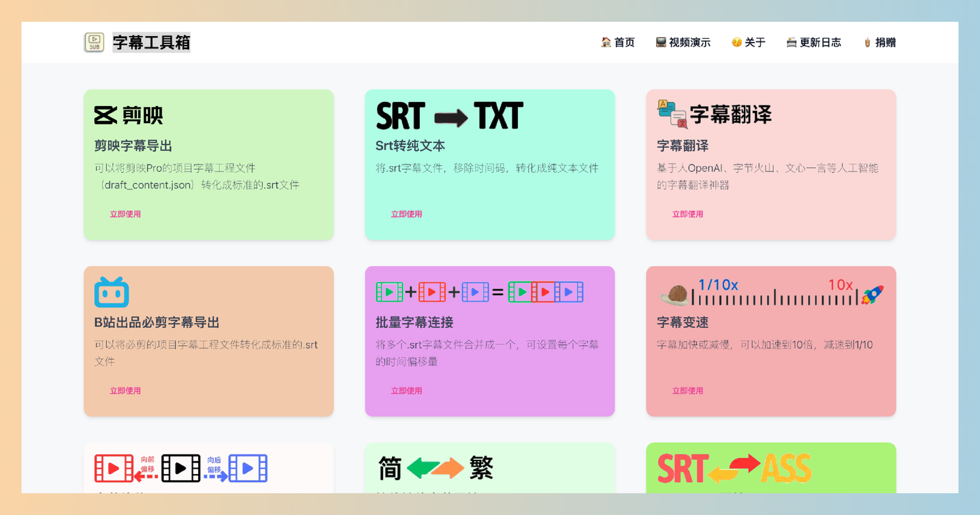Click the SRT to ASS banner graphic

(734, 468)
